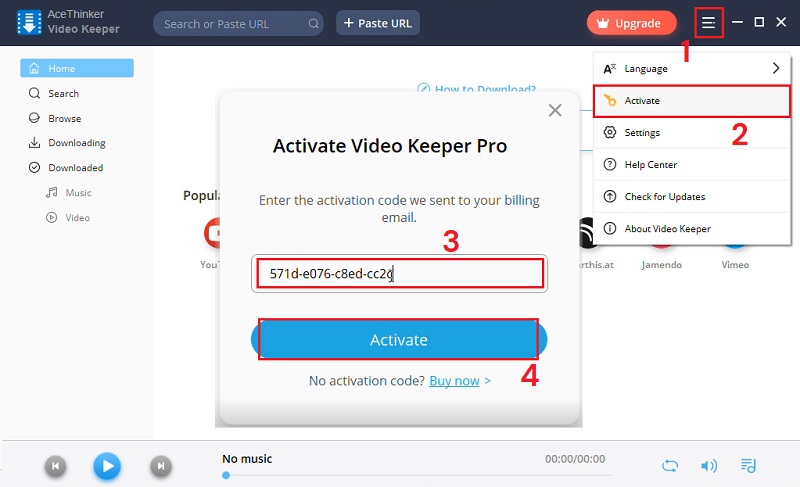800x487 pixels.
Task: Click the 'No music' track title text
Action: 247,459
